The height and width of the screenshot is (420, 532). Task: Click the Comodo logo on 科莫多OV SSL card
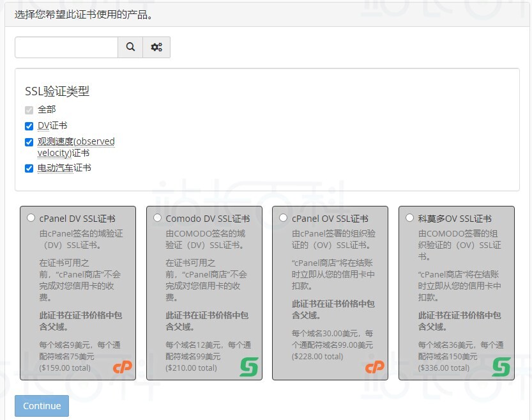coord(501,367)
